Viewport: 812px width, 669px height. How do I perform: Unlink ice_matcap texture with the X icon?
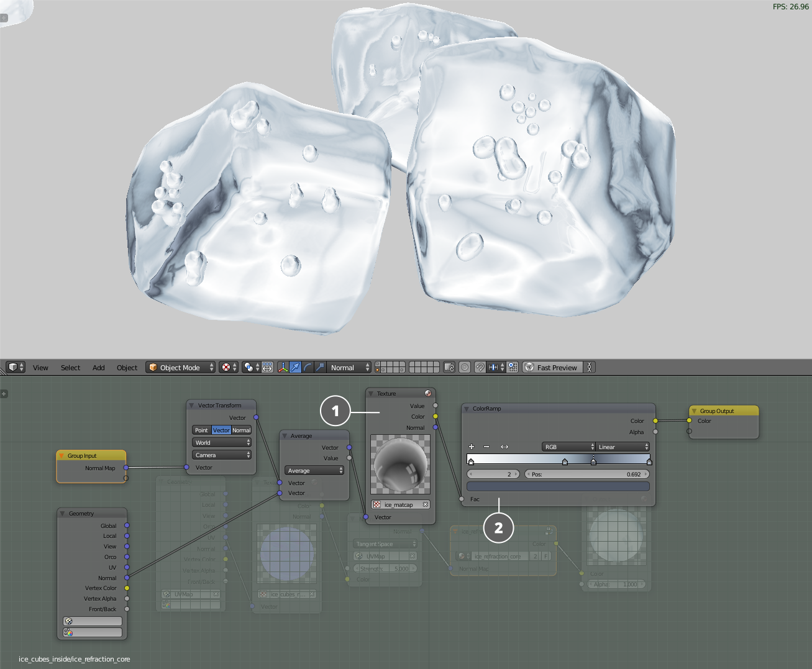pyautogui.click(x=426, y=504)
